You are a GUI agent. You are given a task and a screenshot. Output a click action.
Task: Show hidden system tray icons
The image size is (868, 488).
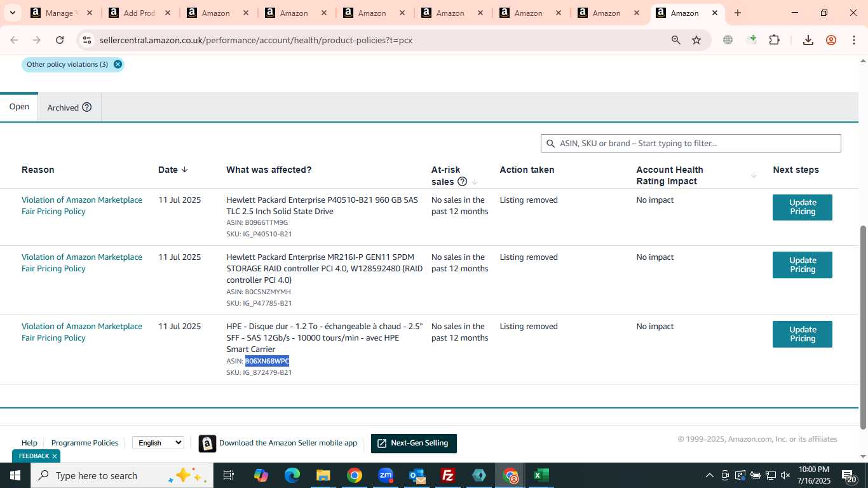click(710, 475)
